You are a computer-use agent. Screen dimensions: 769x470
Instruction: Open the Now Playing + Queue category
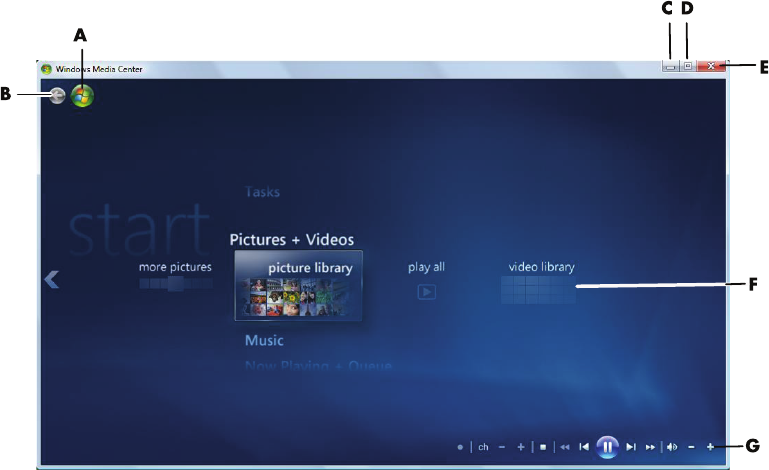coord(318,366)
